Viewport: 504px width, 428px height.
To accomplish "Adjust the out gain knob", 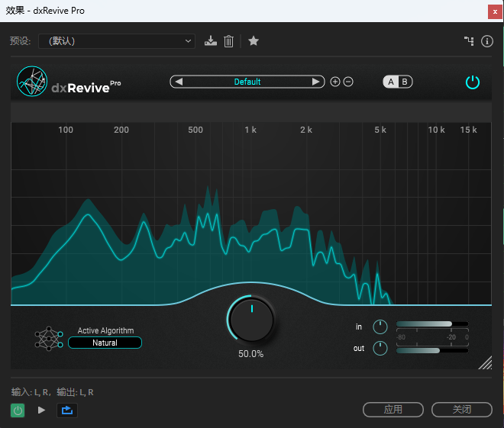I will [x=380, y=349].
